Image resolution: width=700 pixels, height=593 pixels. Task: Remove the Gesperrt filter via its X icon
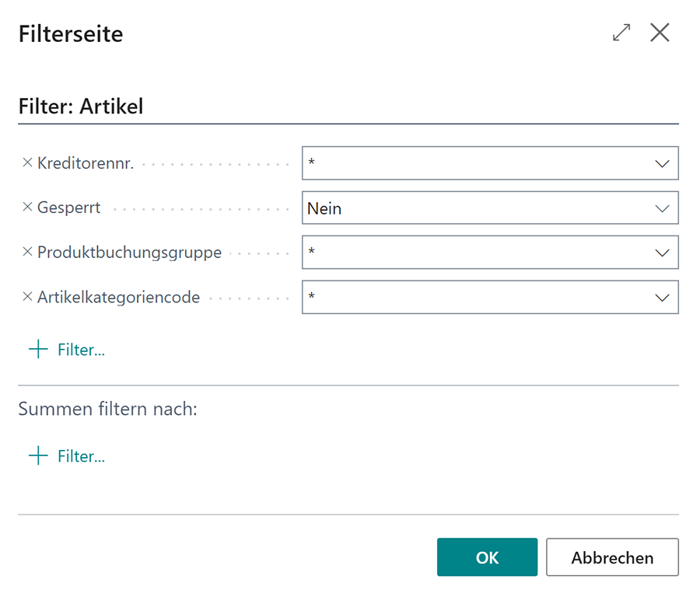click(x=26, y=208)
